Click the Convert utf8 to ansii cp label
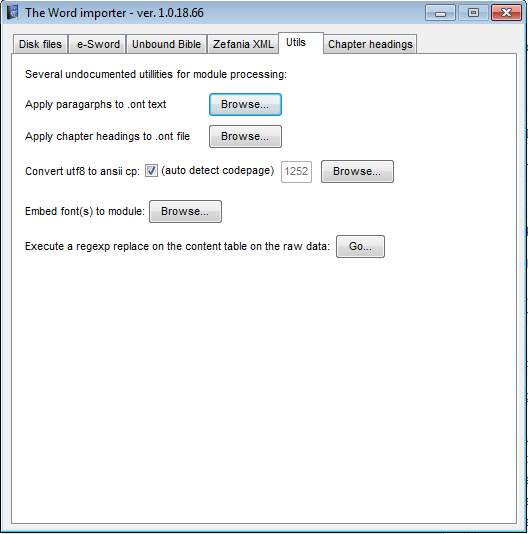 tap(82, 171)
